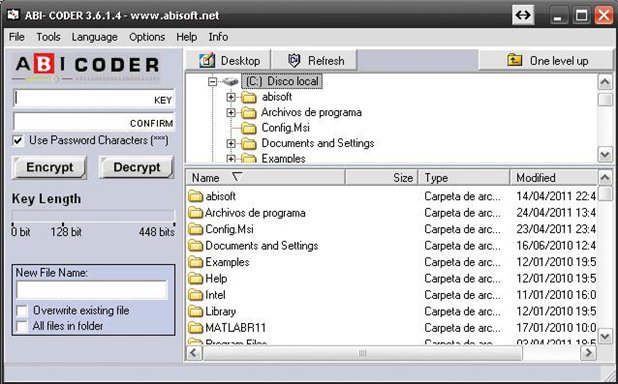The image size is (618, 384).
Task: Click the Library folder icon in file list
Action: (x=195, y=311)
